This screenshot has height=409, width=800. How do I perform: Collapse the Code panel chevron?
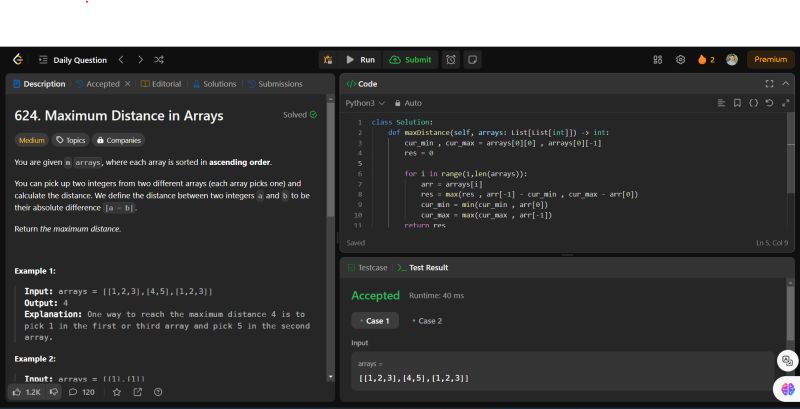click(786, 84)
